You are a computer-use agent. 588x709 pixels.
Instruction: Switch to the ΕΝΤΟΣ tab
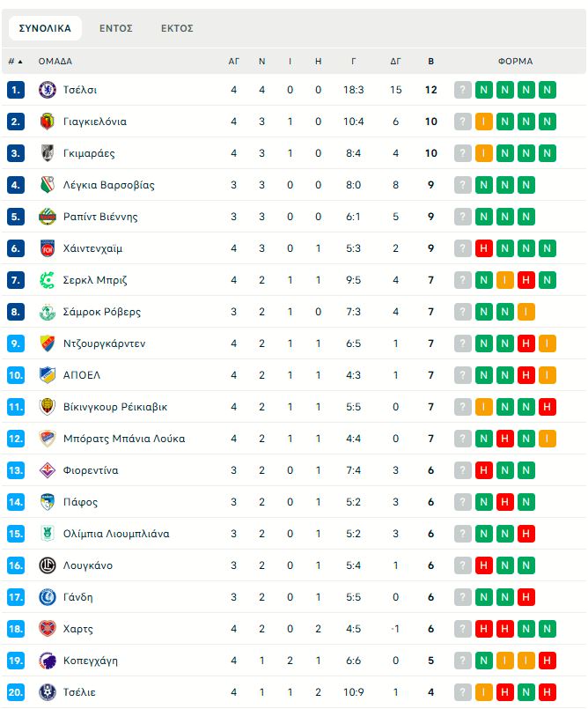116,28
